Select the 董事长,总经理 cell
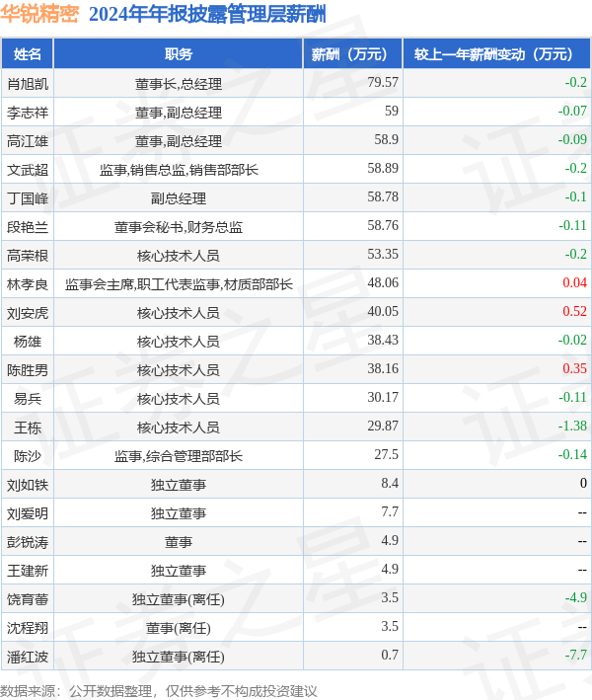592x700 pixels. coord(178,84)
